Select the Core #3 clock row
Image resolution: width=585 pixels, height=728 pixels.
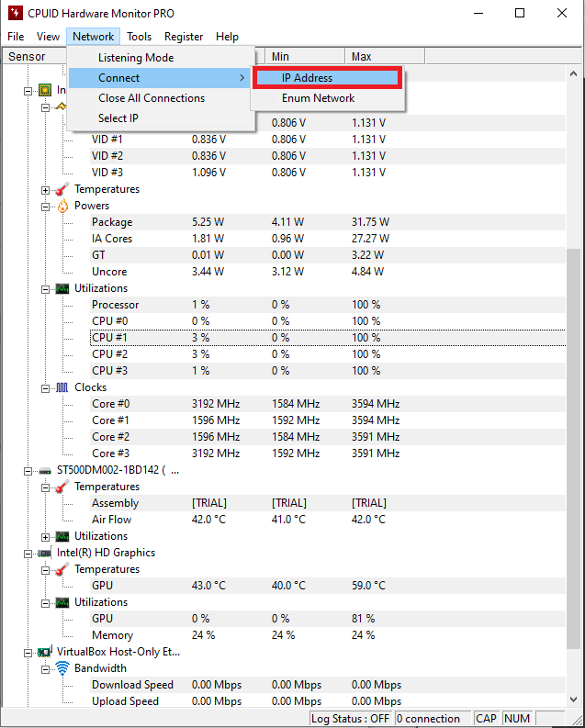[328, 454]
